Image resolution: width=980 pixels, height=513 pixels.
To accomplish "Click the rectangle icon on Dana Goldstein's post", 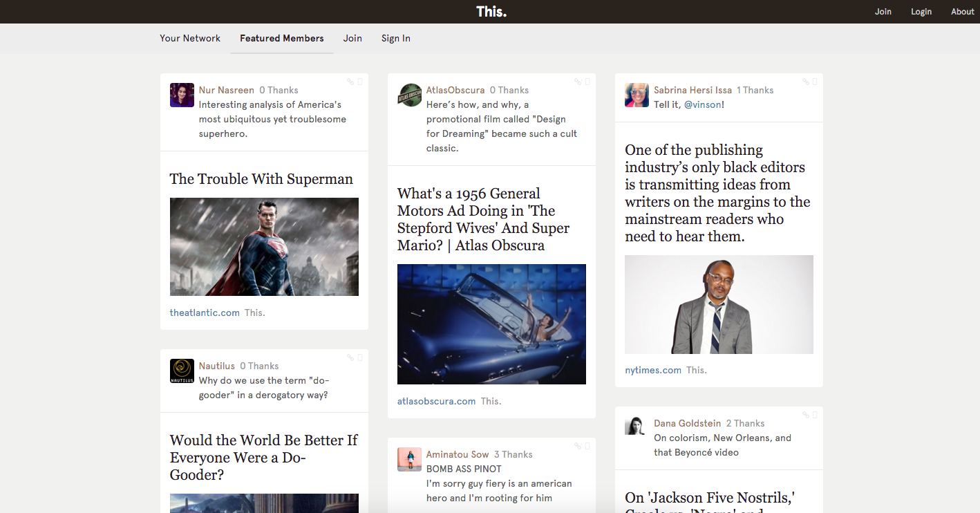I will coord(814,415).
